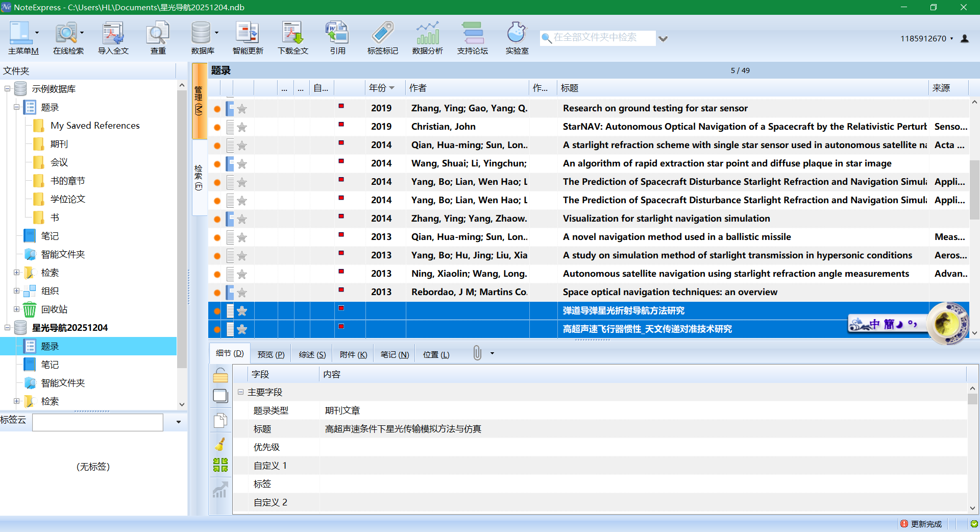Click the paperclip attachment icon in tab bar
Screen dimensions: 980x532
pyautogui.click(x=477, y=353)
